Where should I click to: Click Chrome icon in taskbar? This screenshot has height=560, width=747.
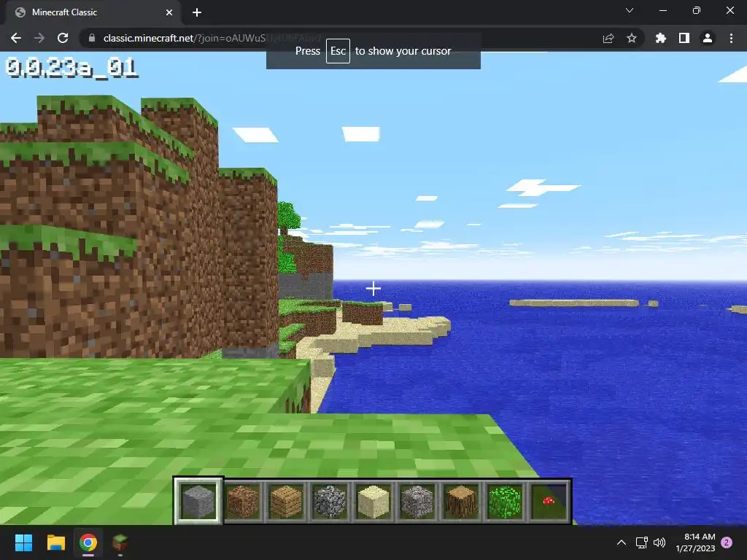coord(88,542)
